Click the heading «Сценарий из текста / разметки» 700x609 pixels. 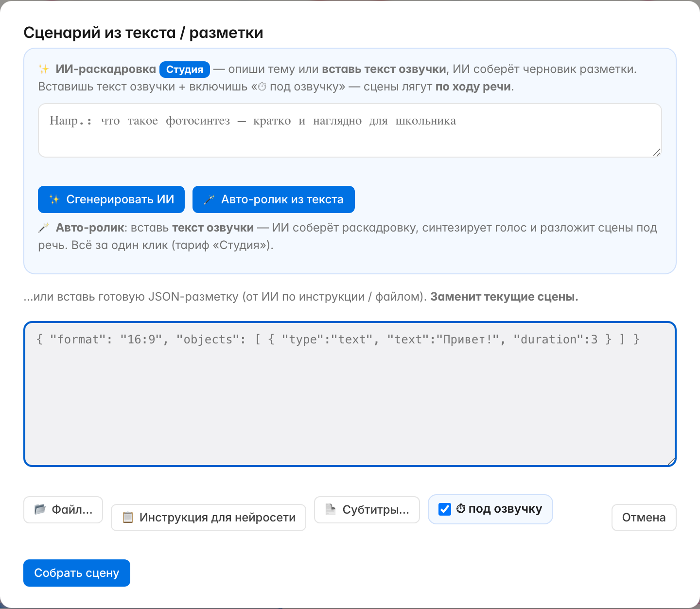pyautogui.click(x=143, y=33)
